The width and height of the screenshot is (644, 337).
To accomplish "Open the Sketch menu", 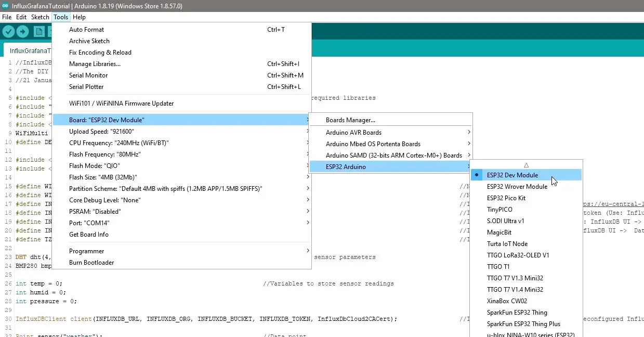I will point(40,17).
